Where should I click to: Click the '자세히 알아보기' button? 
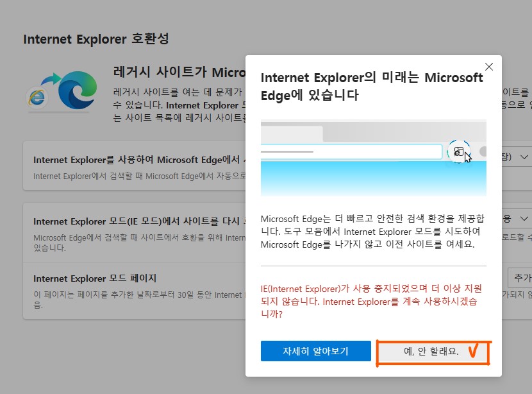pyautogui.click(x=315, y=351)
